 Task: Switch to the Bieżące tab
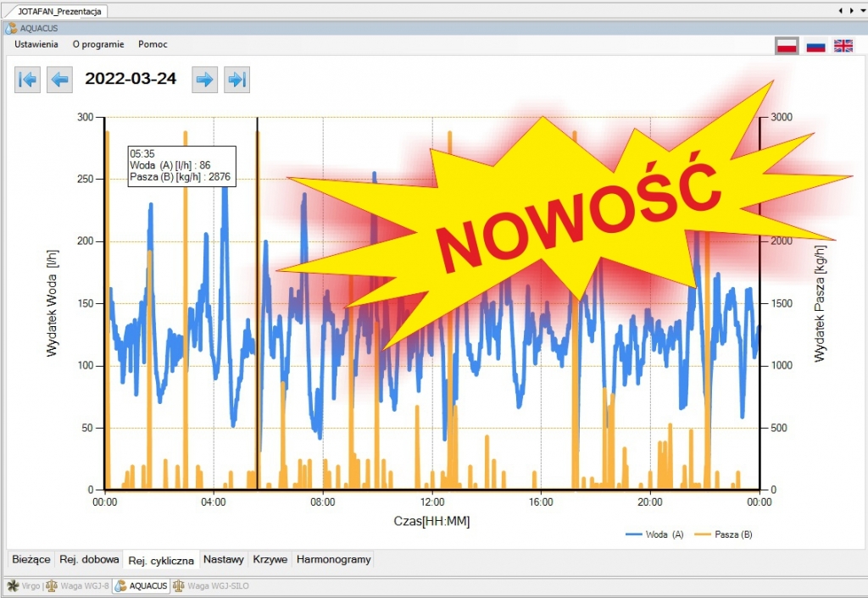pos(31,560)
